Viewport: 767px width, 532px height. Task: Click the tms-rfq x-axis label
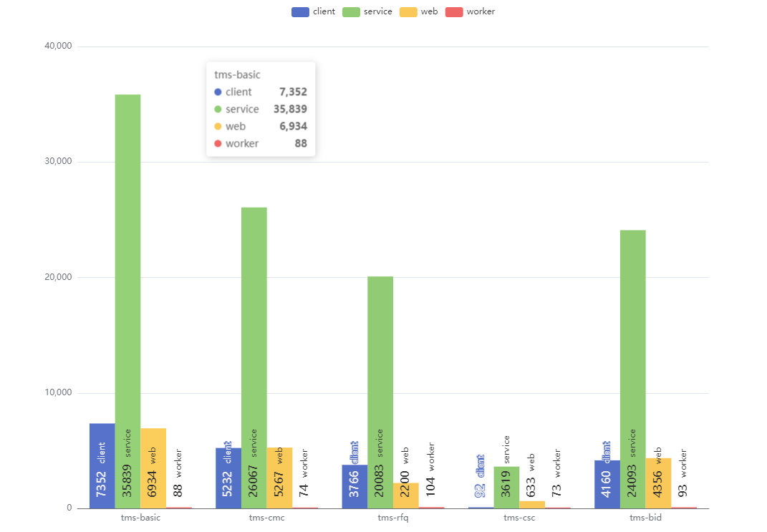point(393,518)
